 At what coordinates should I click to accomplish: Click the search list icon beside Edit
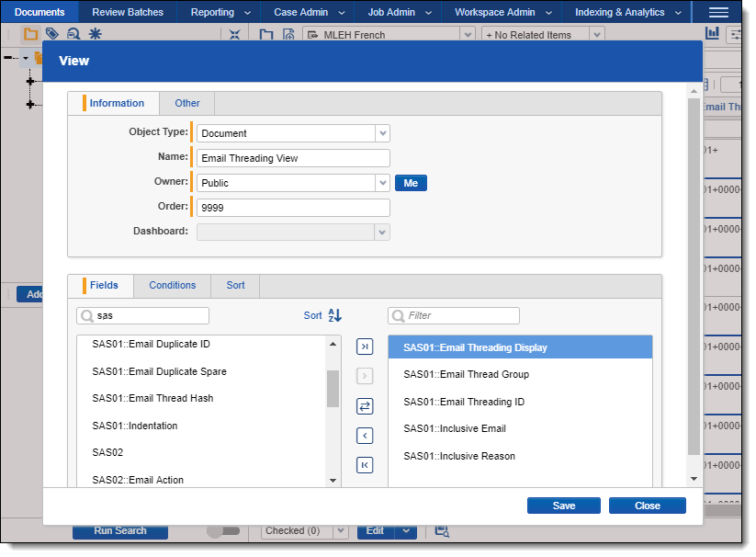click(442, 531)
